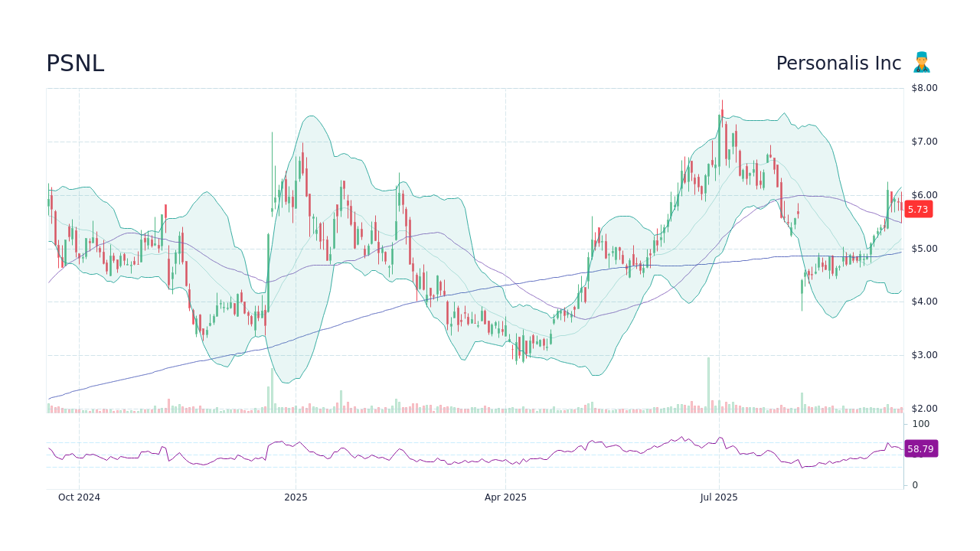The height and width of the screenshot is (551, 980).
Task: Click the purple 58.79 RSI value badge
Action: pyautogui.click(x=920, y=448)
